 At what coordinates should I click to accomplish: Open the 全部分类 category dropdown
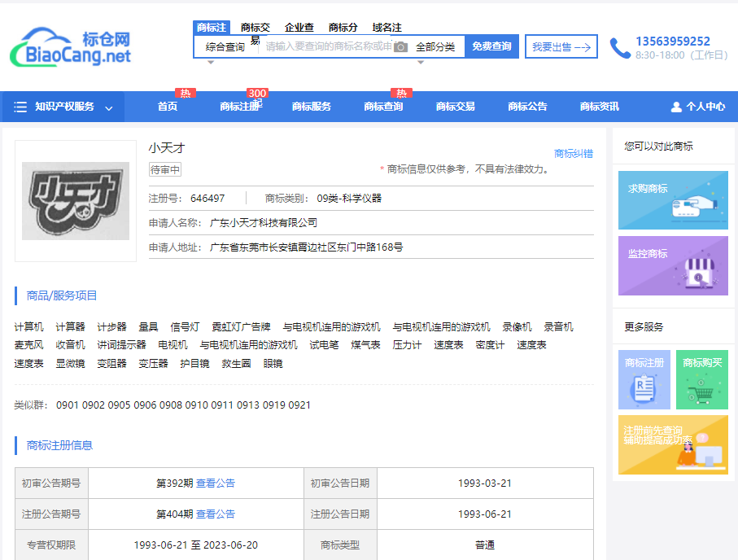tap(435, 46)
